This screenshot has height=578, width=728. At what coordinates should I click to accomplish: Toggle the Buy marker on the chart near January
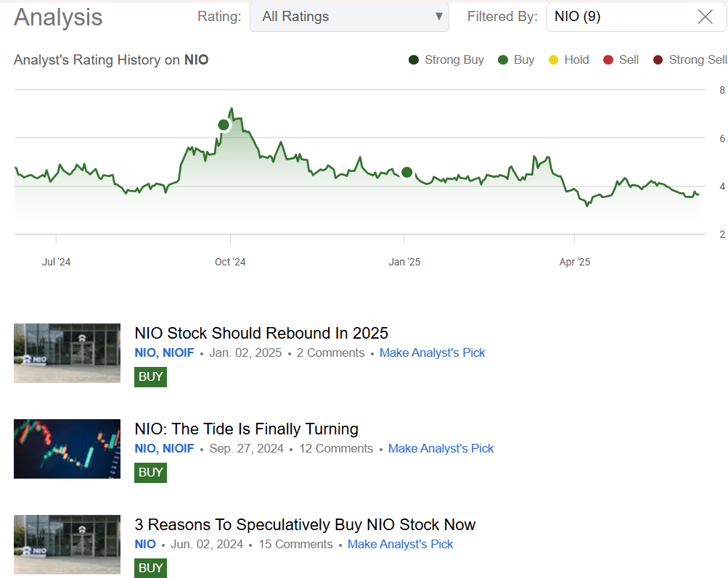click(407, 173)
